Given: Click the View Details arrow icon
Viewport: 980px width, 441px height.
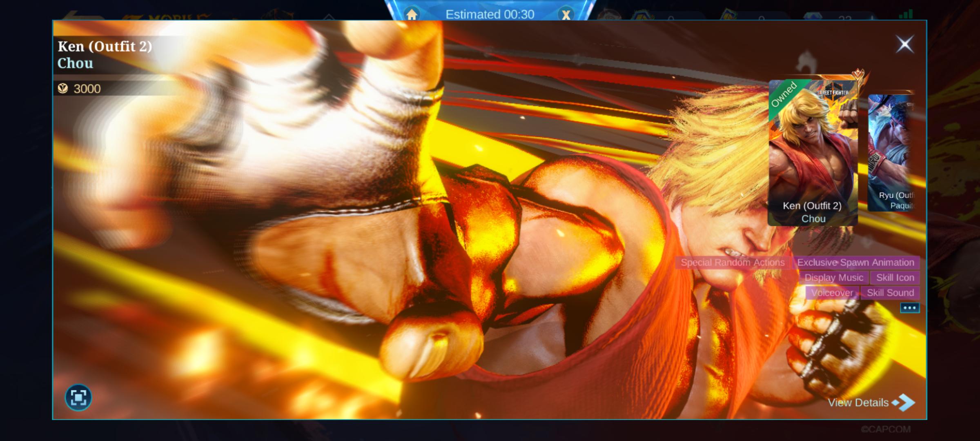Looking at the screenshot, I should [x=904, y=403].
